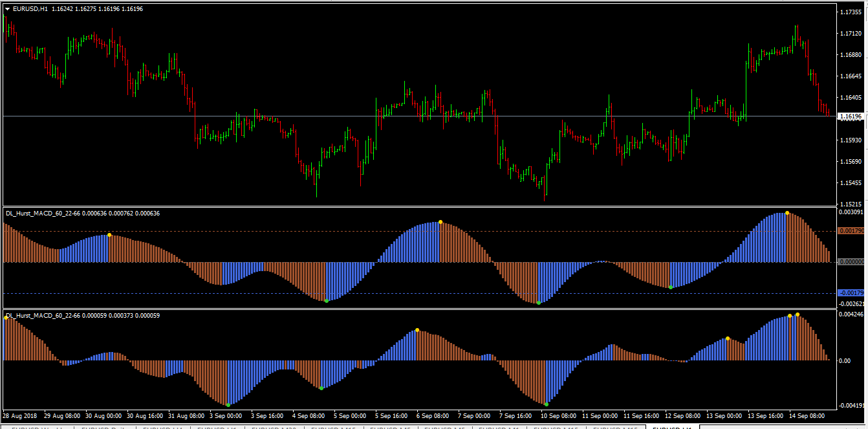Select the current price label 1.16196
868x429 pixels.
coord(850,116)
